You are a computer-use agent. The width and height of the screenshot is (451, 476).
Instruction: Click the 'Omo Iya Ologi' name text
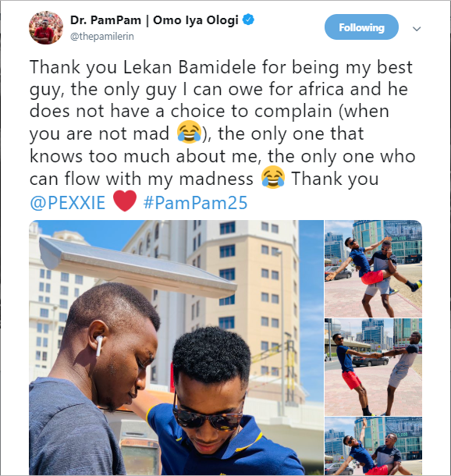(x=195, y=20)
